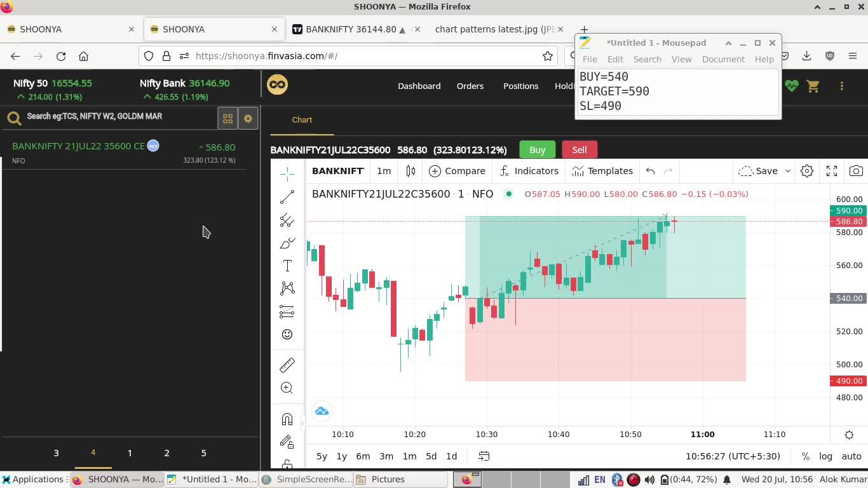
Task: Select BANKNIFTY 21JUL22 35600 CE watchlist row
Action: (x=124, y=152)
